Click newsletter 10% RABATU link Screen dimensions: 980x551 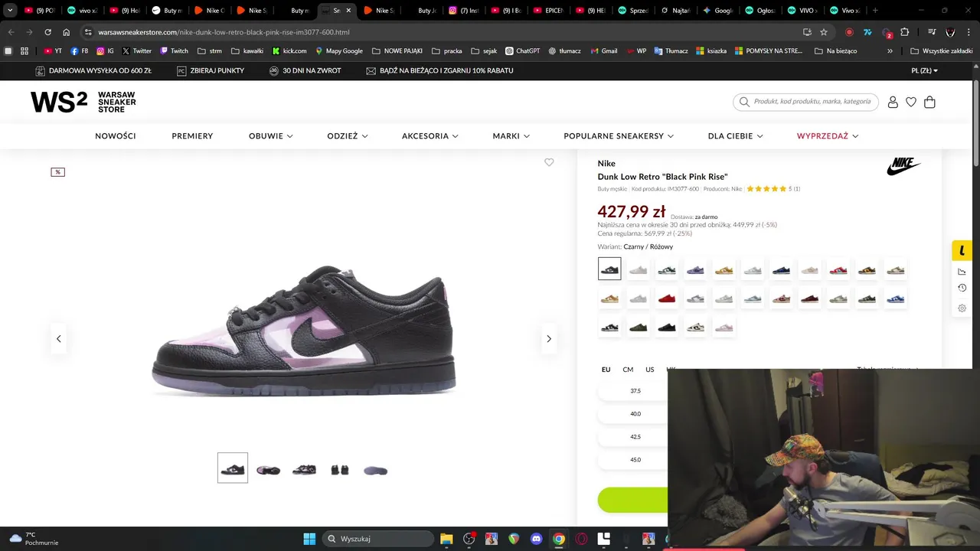(x=439, y=70)
